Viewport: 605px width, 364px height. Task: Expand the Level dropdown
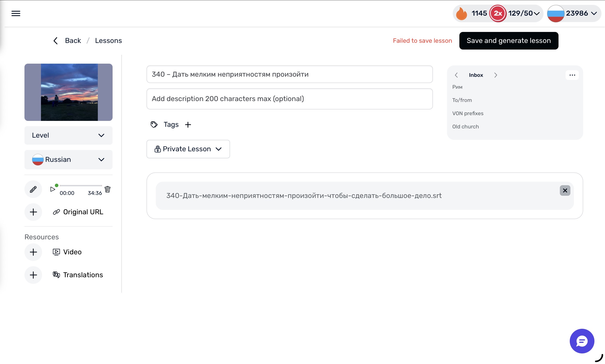(69, 135)
